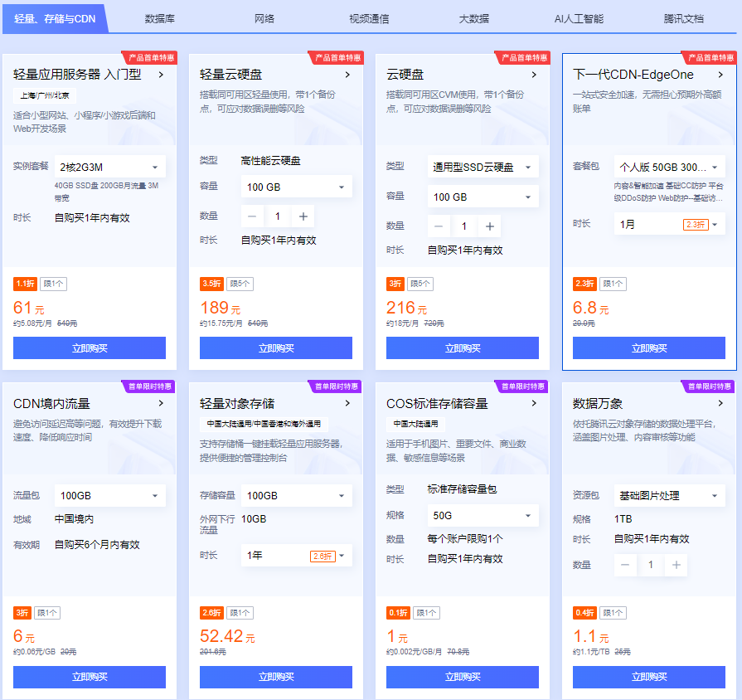Open the 轻量应用服务器 入门型 arrow chevron
The height and width of the screenshot is (700, 742).
click(x=162, y=75)
